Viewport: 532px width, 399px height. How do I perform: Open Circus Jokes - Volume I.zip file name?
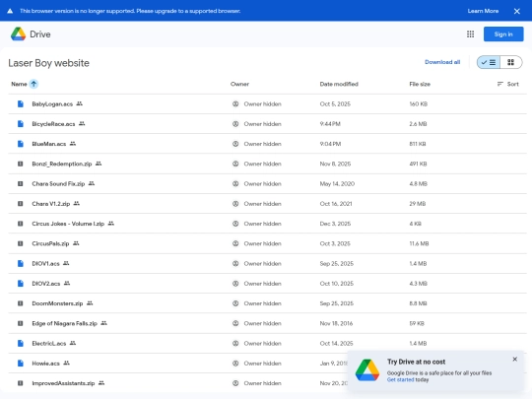68,224
